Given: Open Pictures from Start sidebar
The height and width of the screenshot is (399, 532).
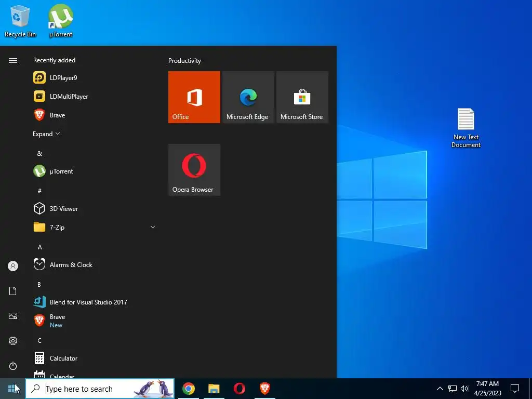Looking at the screenshot, I should click(13, 316).
